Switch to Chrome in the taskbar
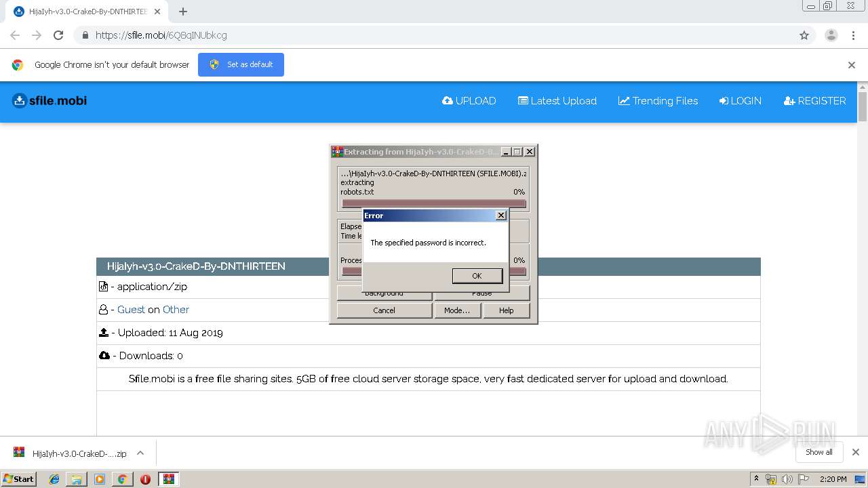This screenshot has width=868, height=488. pos(122,479)
